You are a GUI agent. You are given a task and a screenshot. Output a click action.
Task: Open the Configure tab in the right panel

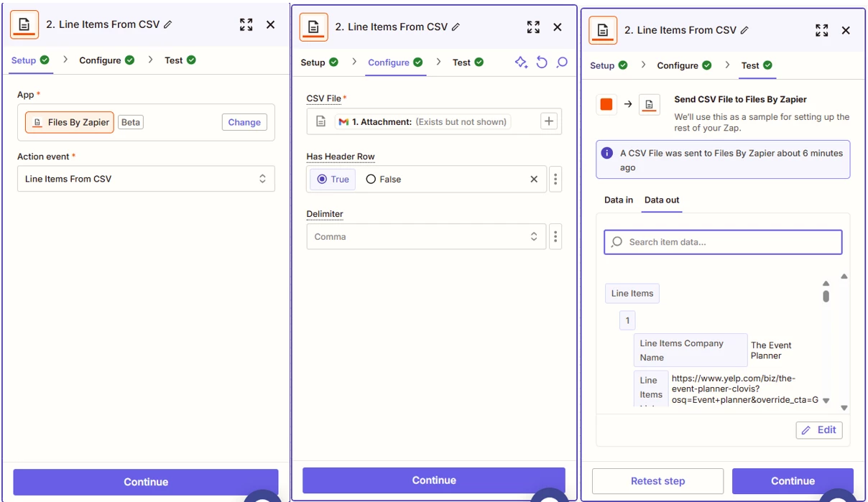pos(684,65)
